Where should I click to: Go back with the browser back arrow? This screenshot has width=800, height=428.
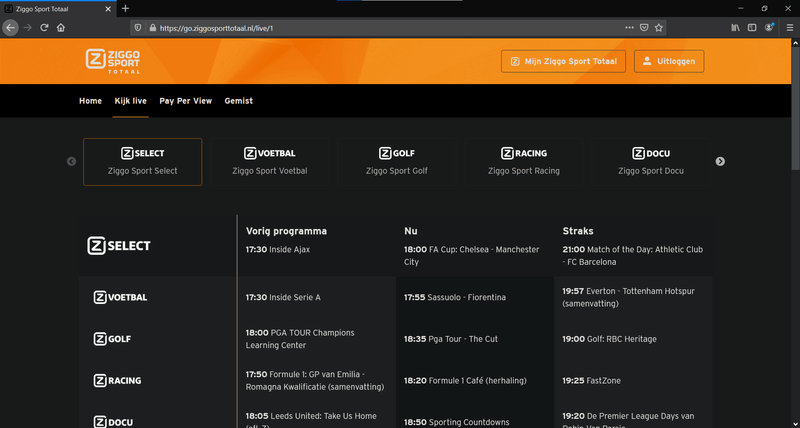pyautogui.click(x=10, y=28)
